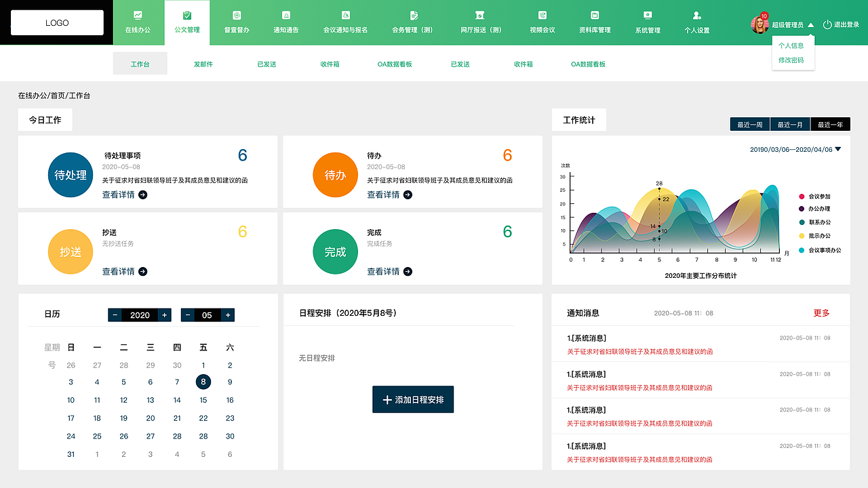Open the 督查督办 icon
Image resolution: width=868 pixels, height=488 pixels.
pyautogui.click(x=237, y=15)
